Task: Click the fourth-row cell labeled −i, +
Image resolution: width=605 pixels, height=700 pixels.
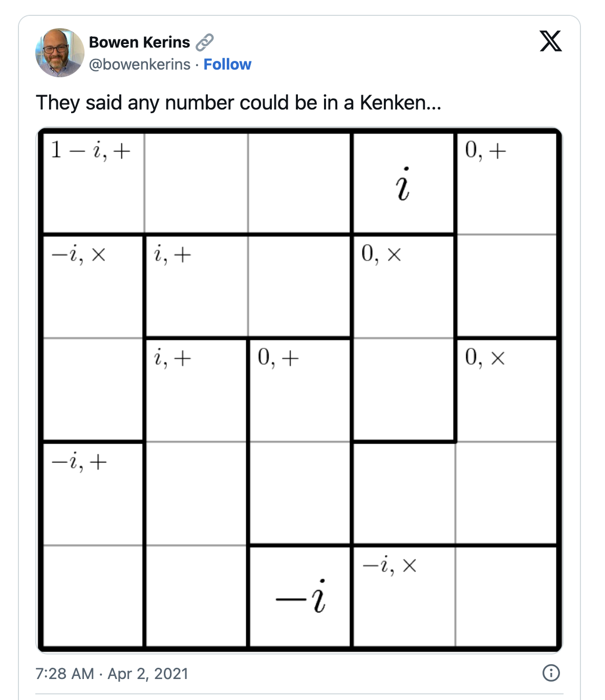Action: click(x=93, y=494)
